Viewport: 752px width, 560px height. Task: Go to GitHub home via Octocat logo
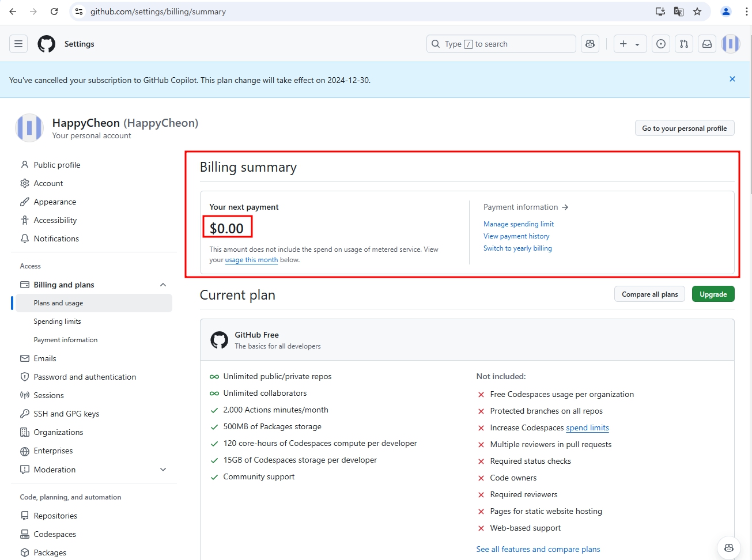coord(47,44)
